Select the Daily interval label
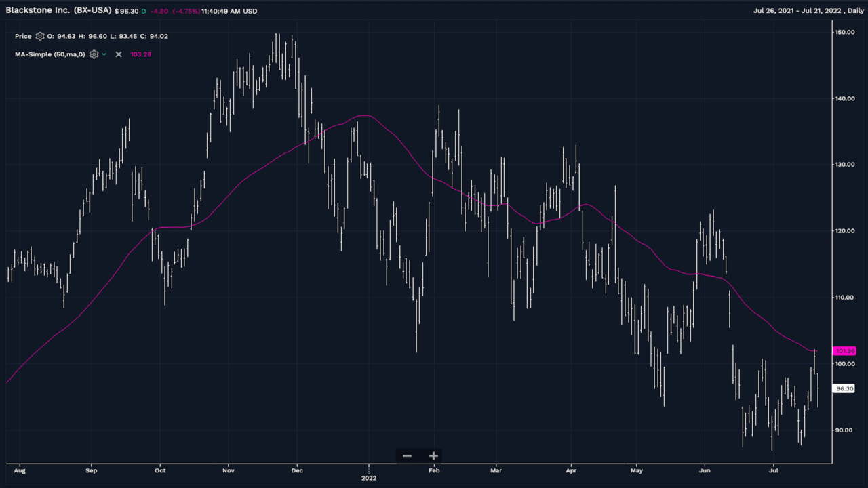This screenshot has height=488, width=868. (853, 11)
